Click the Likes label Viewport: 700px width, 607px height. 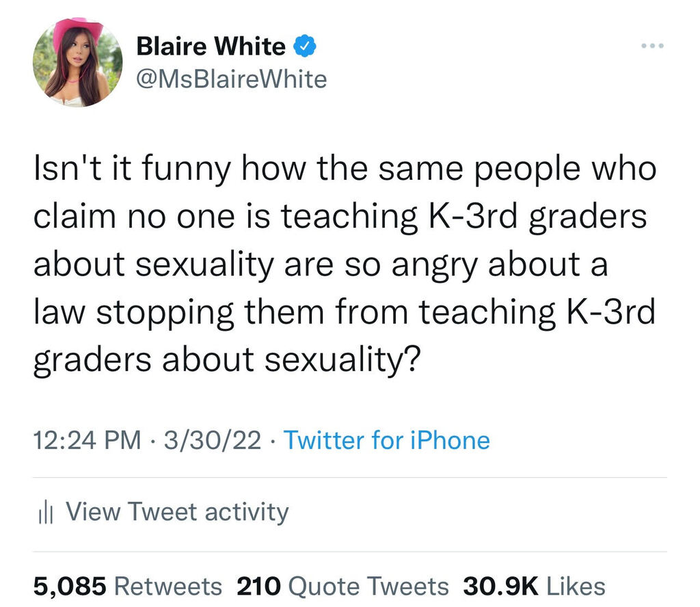coord(575,586)
